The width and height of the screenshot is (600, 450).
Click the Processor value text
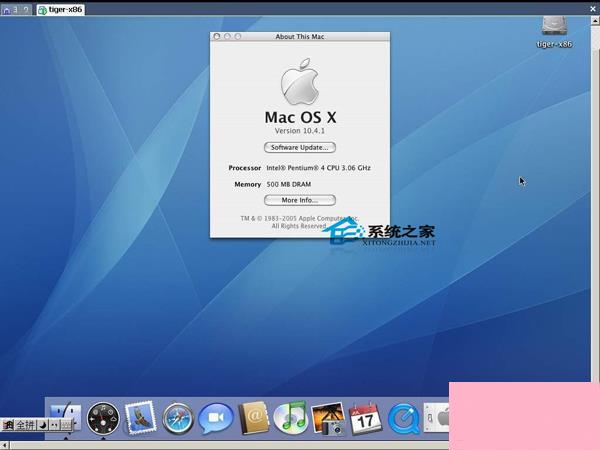click(318, 168)
